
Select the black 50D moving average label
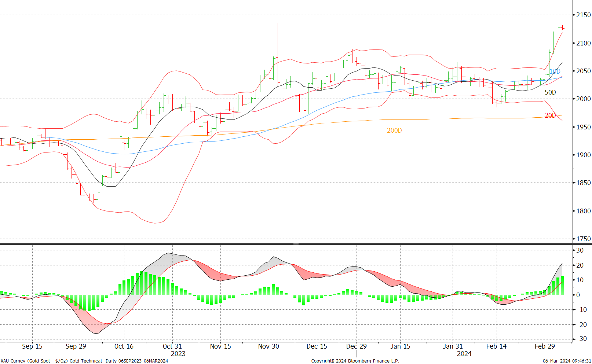coord(550,92)
